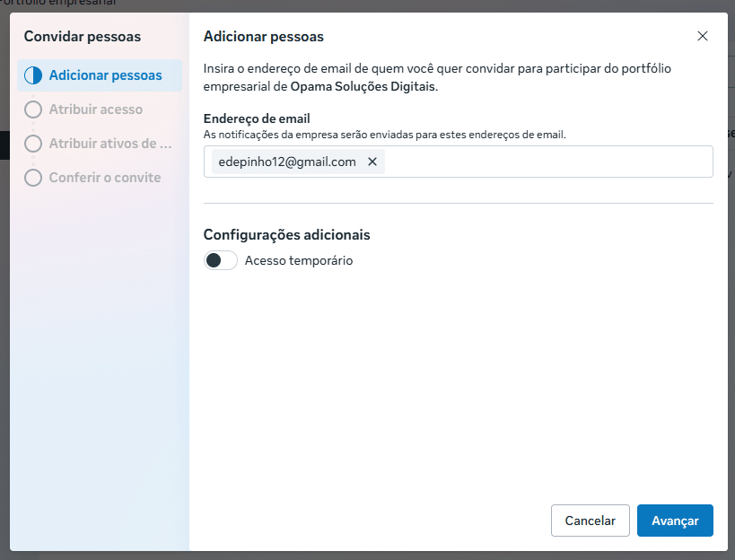Click the Opama Soluções Digitais company name
The height and width of the screenshot is (560, 735).
pos(363,87)
